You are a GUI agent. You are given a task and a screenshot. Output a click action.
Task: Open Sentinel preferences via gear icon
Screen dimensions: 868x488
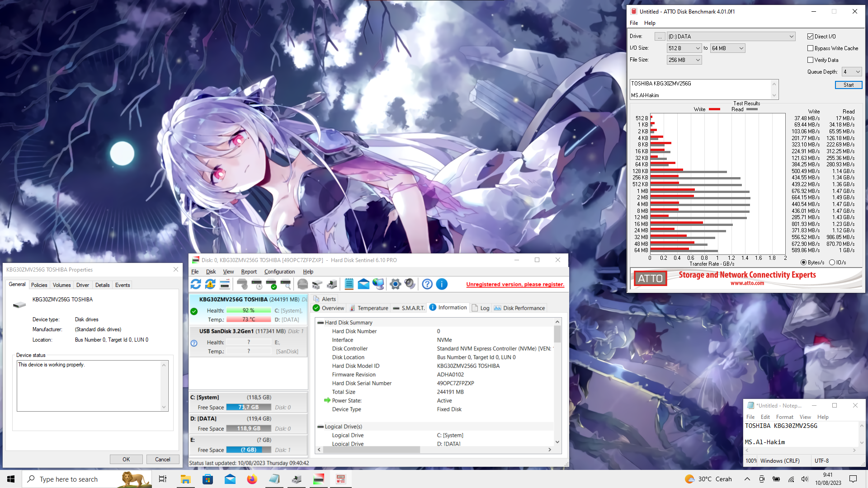coord(396,284)
